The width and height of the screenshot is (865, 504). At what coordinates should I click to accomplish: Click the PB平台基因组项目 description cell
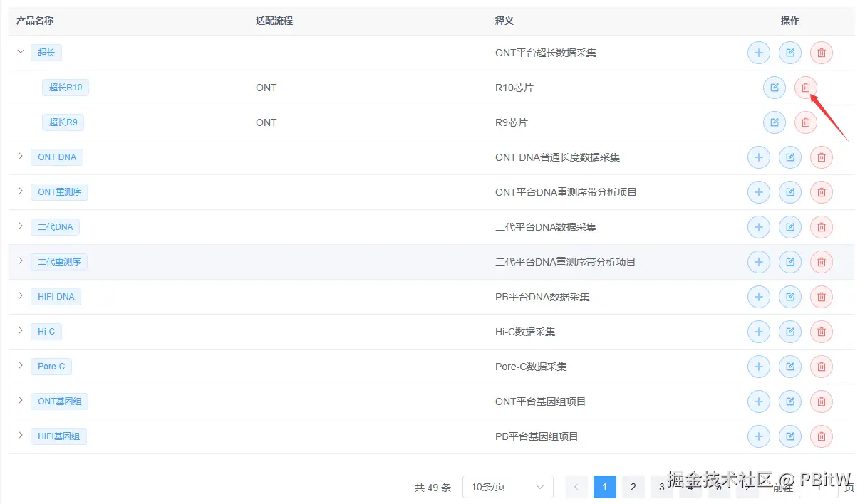coord(537,436)
